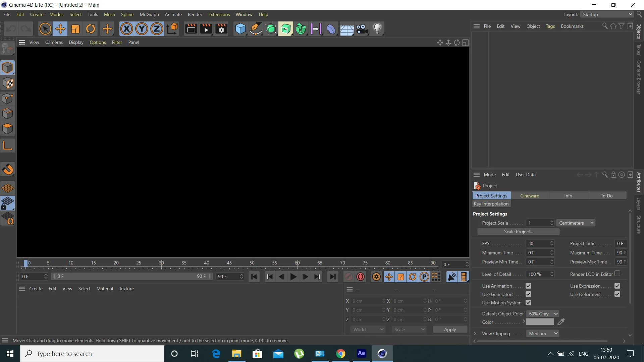Image resolution: width=644 pixels, height=362 pixels.
Task: Click the Record Active Objects button
Action: (x=348, y=277)
